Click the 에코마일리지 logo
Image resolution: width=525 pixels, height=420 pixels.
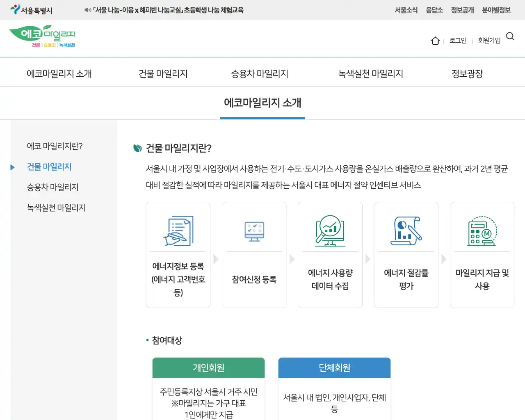click(42, 37)
